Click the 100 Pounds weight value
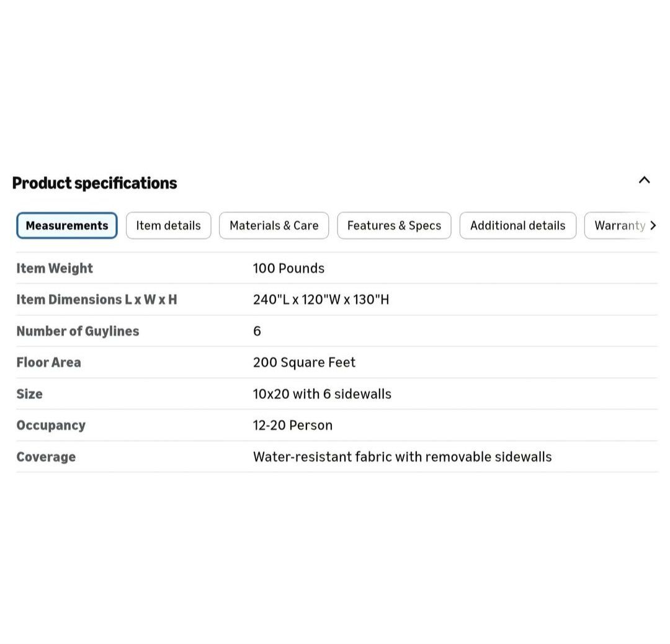The width and height of the screenshot is (670, 644). click(288, 268)
